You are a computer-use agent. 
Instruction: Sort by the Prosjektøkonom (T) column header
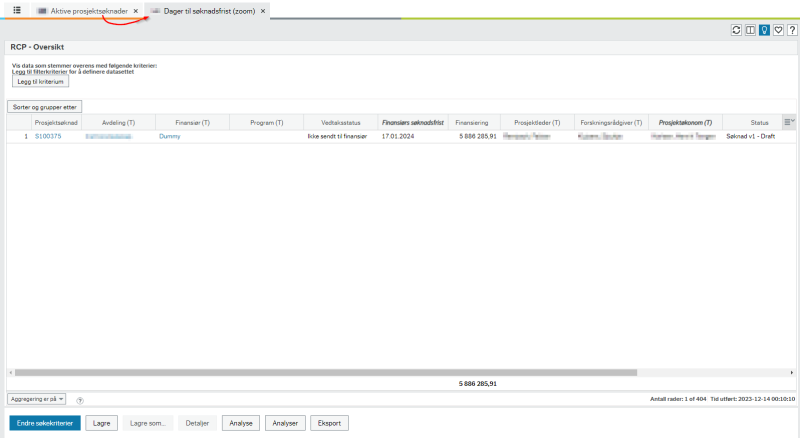pos(685,123)
